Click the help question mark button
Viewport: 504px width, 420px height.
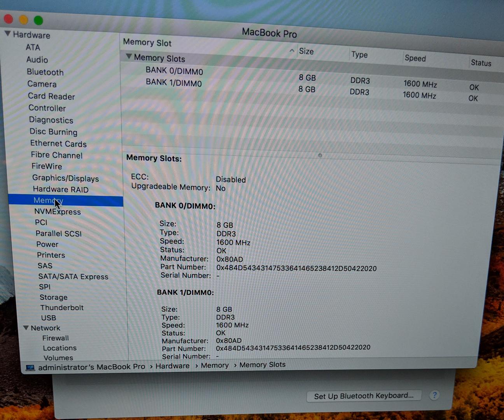pyautogui.click(x=434, y=395)
